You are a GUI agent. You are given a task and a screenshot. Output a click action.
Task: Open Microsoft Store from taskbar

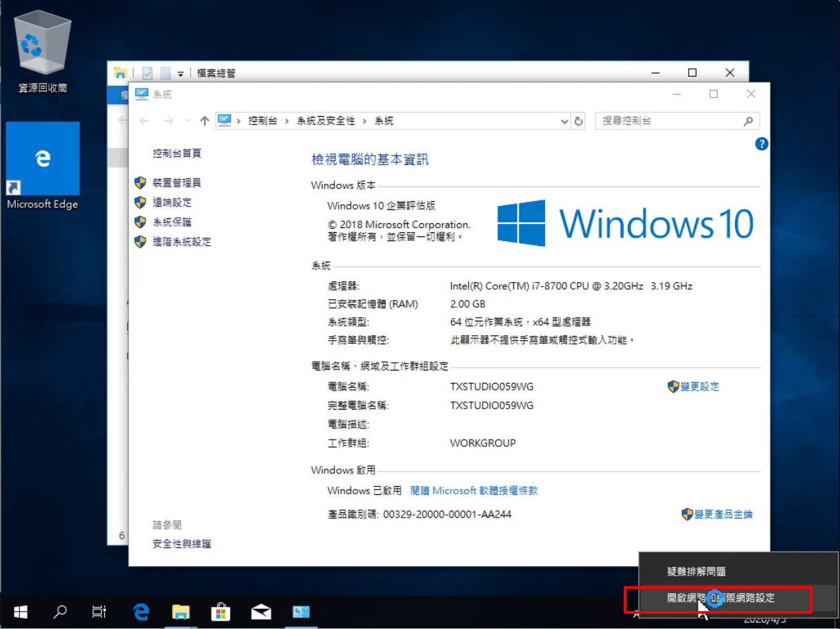(220, 612)
